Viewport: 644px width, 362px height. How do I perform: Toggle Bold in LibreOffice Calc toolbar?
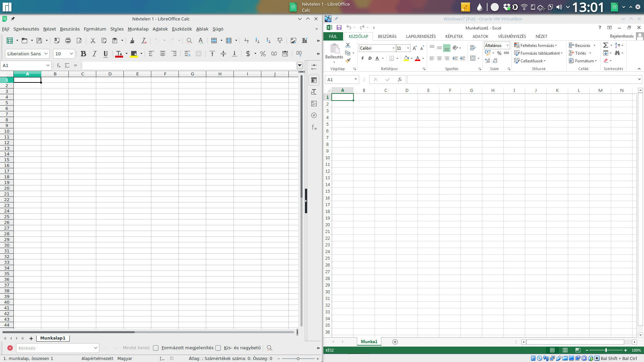tap(84, 54)
